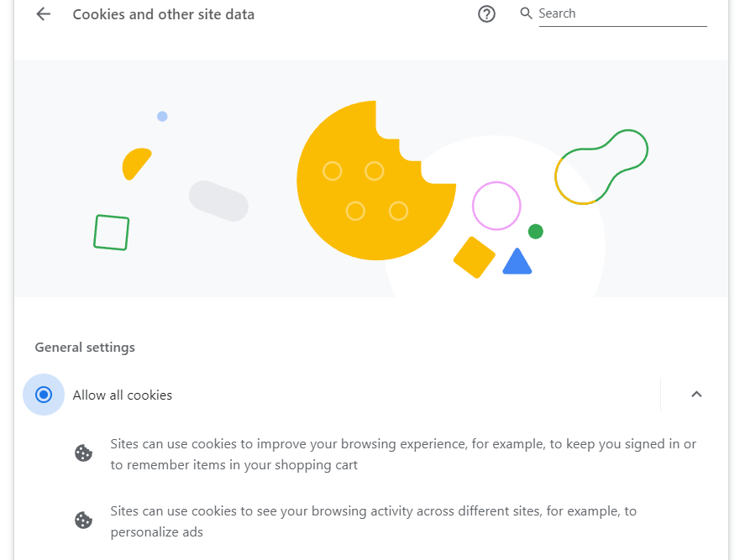
Task: Click the cookie icon beside personalize ads text
Action: tap(83, 521)
